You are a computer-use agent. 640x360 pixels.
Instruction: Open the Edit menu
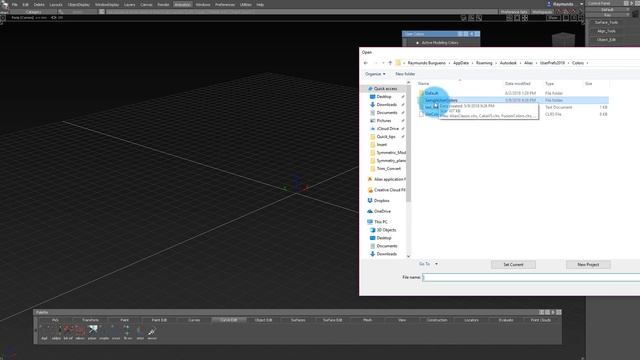pos(25,4)
